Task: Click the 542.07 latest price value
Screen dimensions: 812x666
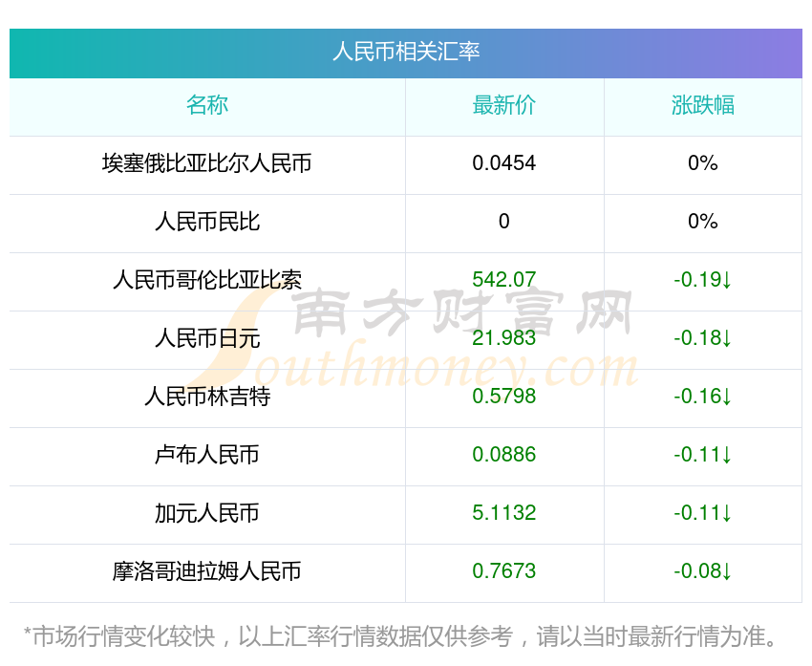Action: 503,280
